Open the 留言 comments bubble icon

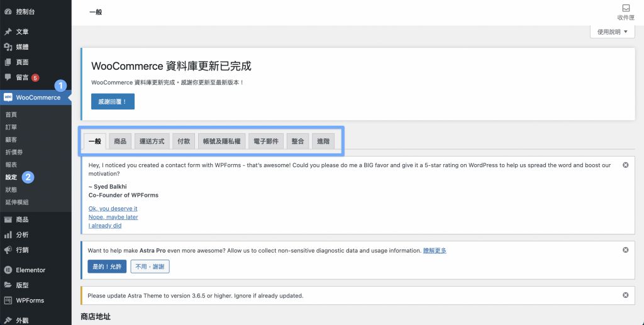(x=8, y=77)
